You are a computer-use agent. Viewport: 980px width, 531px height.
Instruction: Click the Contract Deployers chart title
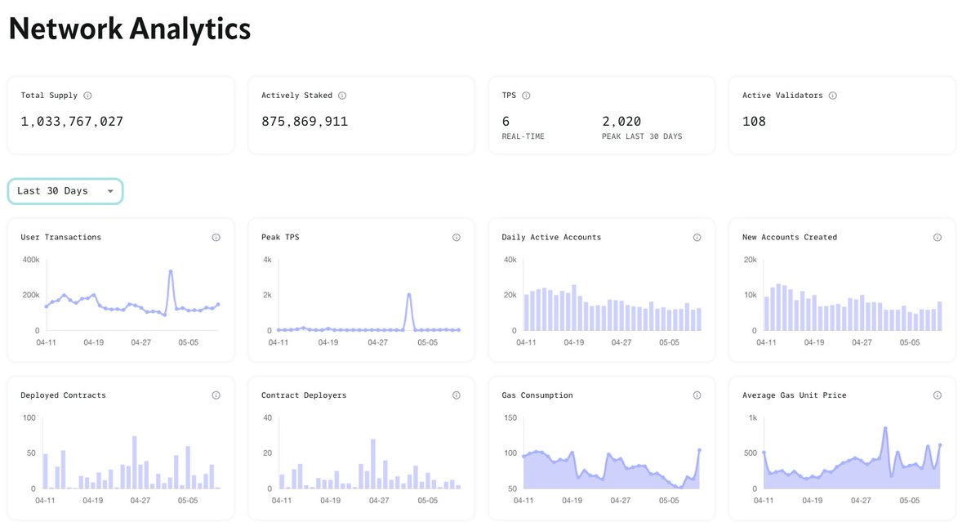(x=304, y=395)
